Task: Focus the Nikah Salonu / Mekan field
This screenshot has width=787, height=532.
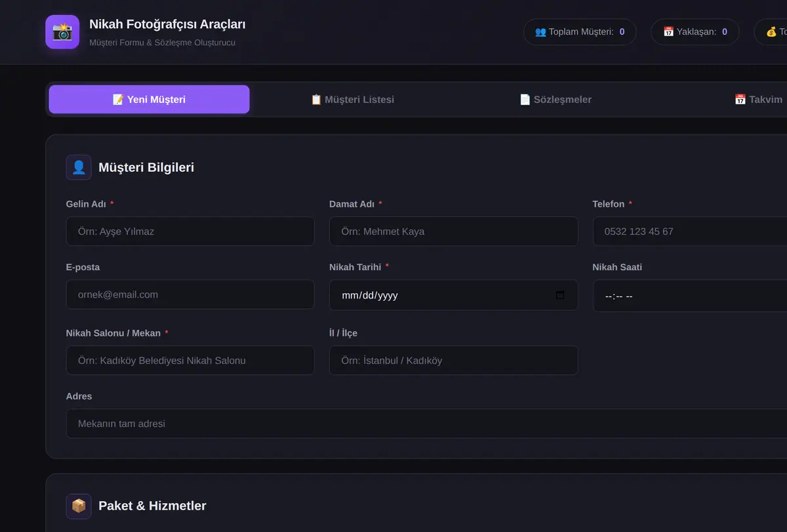Action: [x=190, y=360]
